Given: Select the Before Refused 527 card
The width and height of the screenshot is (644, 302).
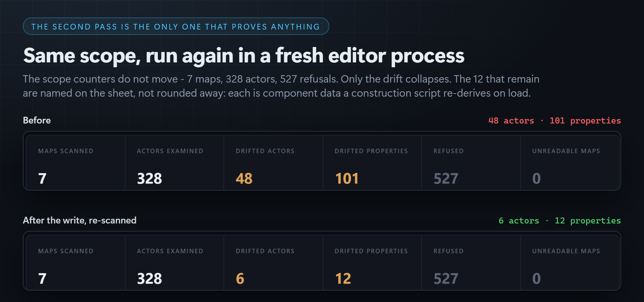Looking at the screenshot, I should (471, 163).
